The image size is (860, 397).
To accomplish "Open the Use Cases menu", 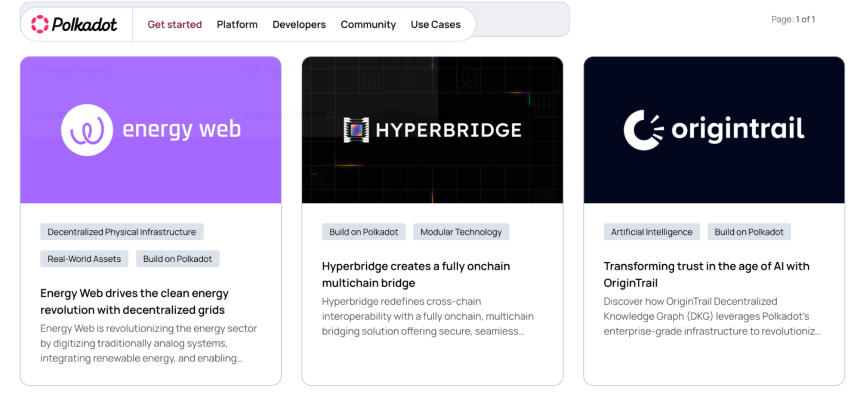I will [435, 25].
